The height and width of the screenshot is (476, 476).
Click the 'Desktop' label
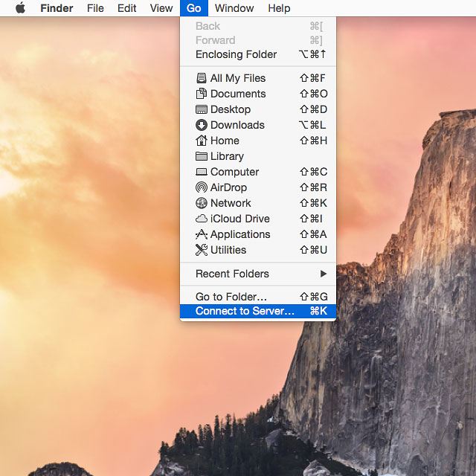point(231,109)
